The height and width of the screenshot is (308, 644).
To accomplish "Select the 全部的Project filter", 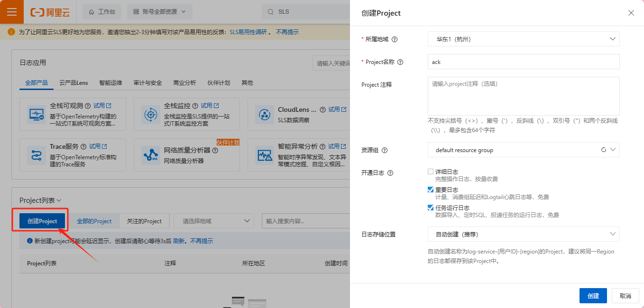I will tap(94, 221).
